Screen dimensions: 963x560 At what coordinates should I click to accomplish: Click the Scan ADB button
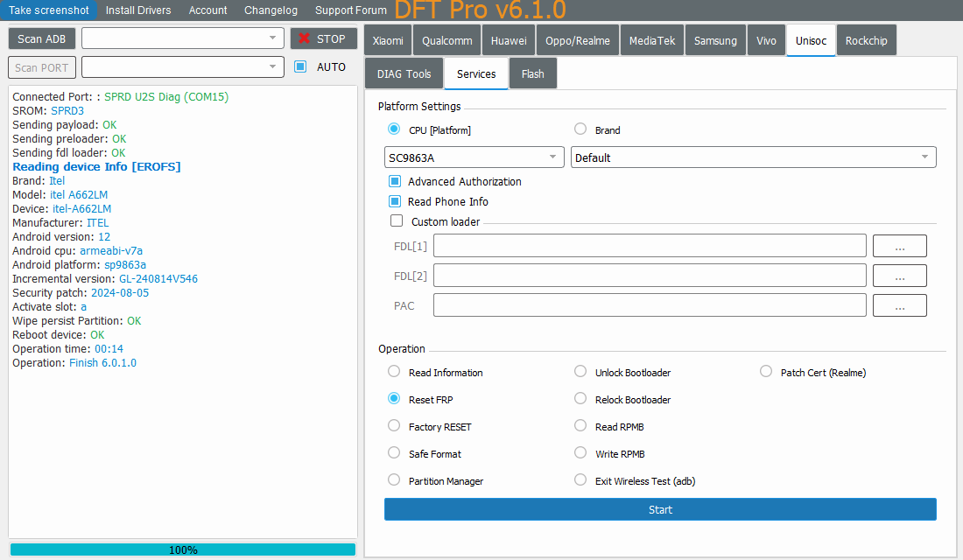tap(42, 38)
